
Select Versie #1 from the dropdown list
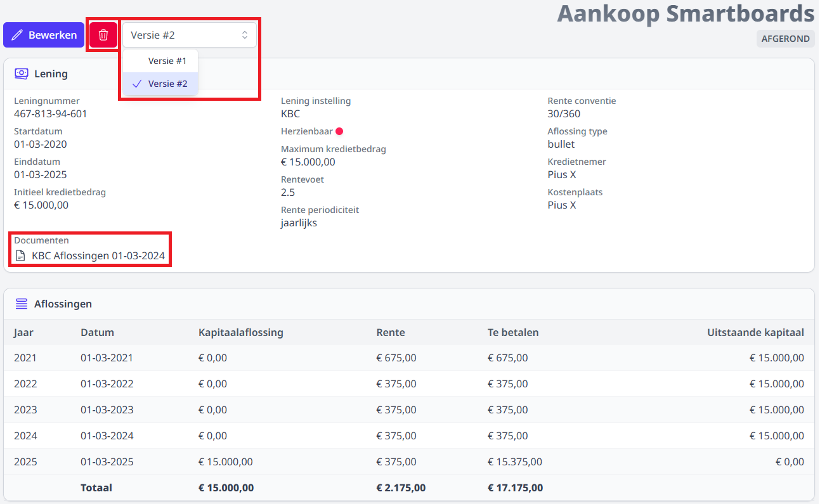pyautogui.click(x=167, y=61)
